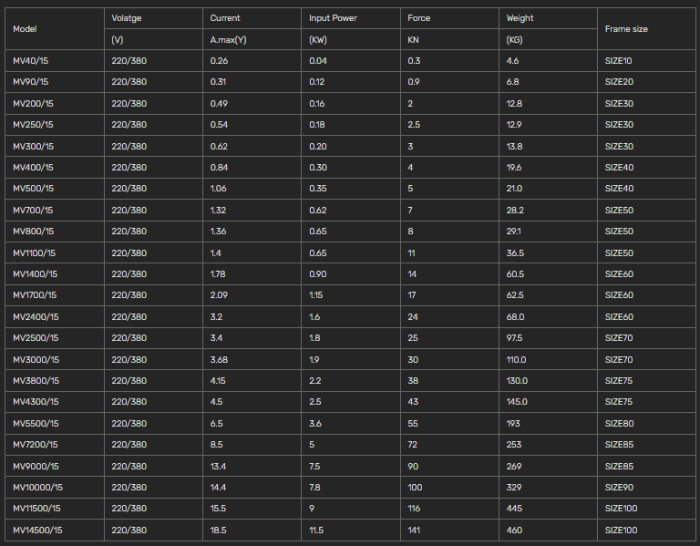Click the Model column header
Viewport: 700px width, 546px height.
click(x=24, y=29)
